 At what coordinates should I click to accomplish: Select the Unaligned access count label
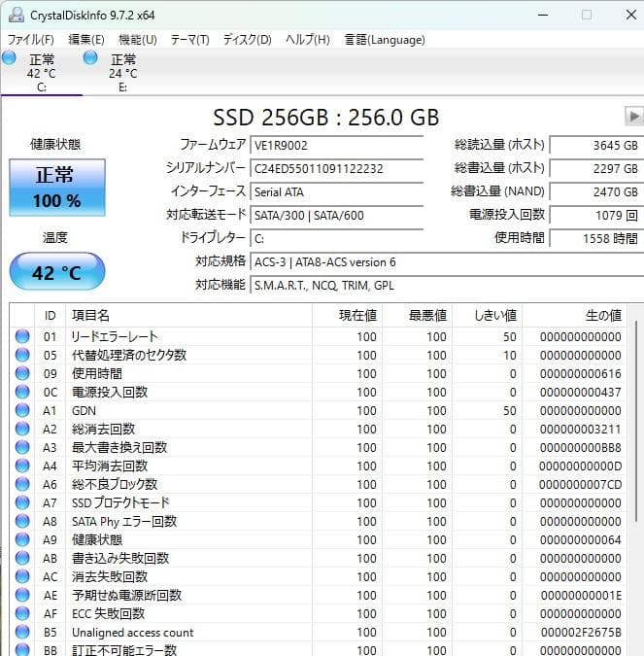tap(132, 632)
